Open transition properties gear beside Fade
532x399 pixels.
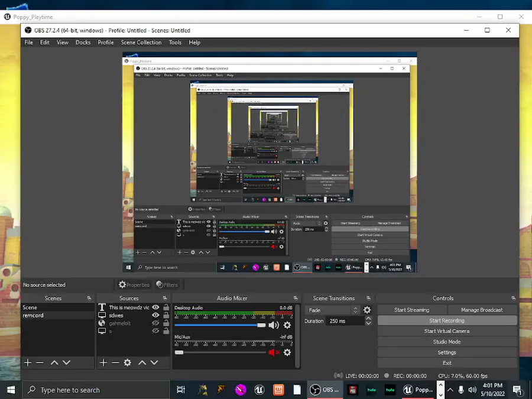(367, 310)
